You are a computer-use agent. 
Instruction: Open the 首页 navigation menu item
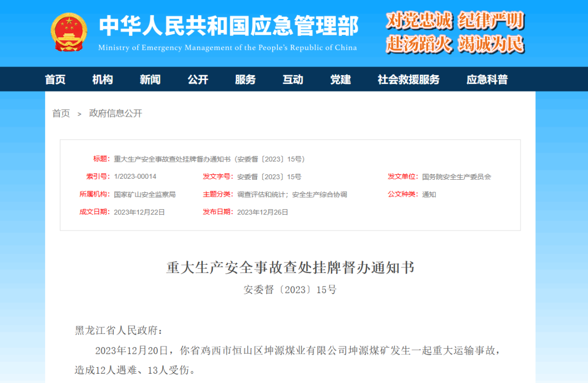pos(55,80)
